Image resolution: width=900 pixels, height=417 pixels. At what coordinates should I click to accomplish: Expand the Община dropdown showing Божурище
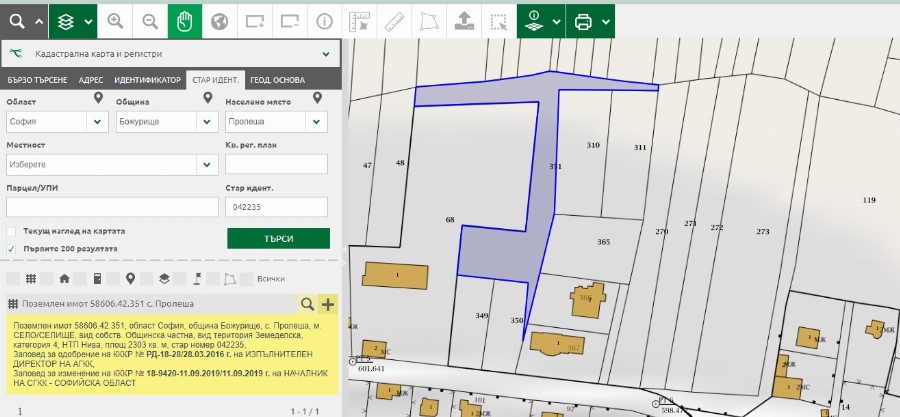tap(165, 122)
